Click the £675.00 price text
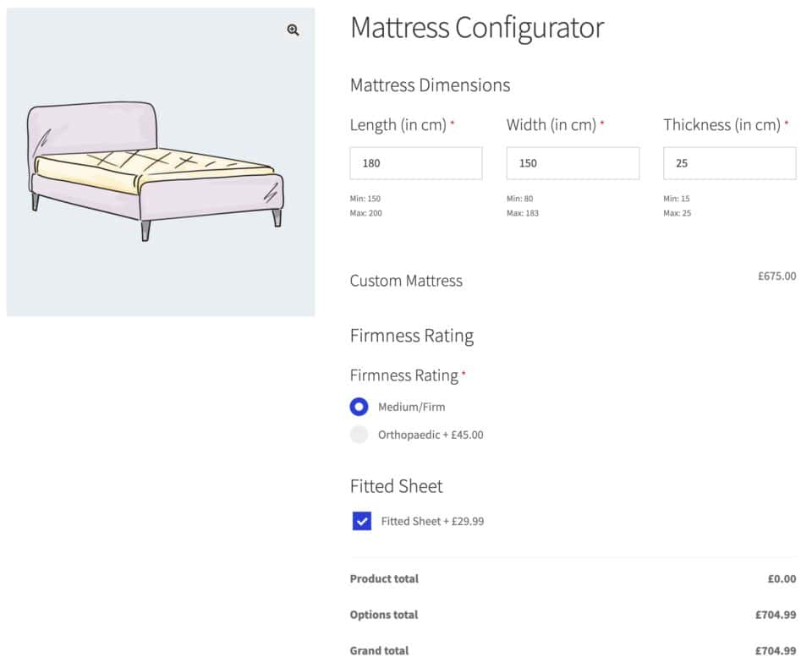The width and height of the screenshot is (812, 668). 776,276
